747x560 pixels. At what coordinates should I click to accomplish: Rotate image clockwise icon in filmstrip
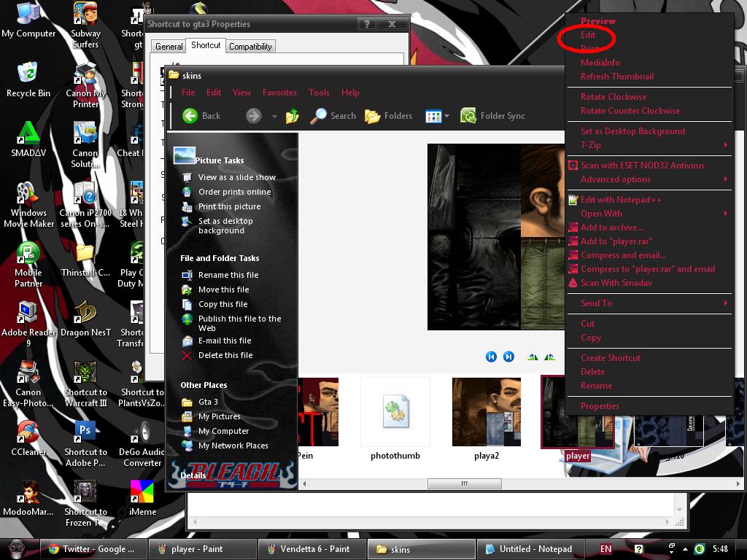pos(533,357)
